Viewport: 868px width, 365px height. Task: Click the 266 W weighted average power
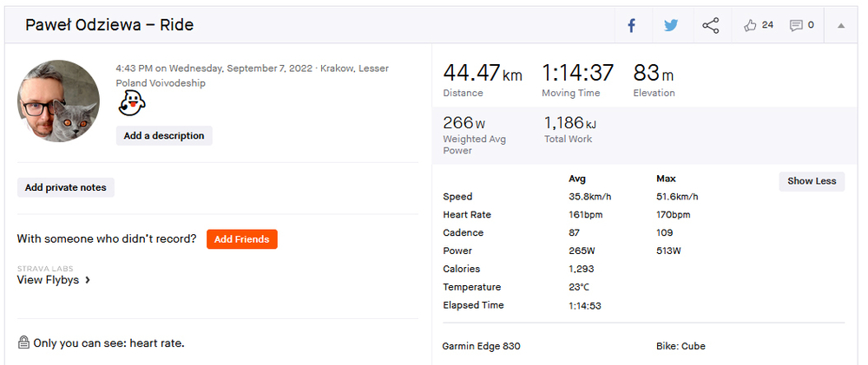(x=464, y=123)
